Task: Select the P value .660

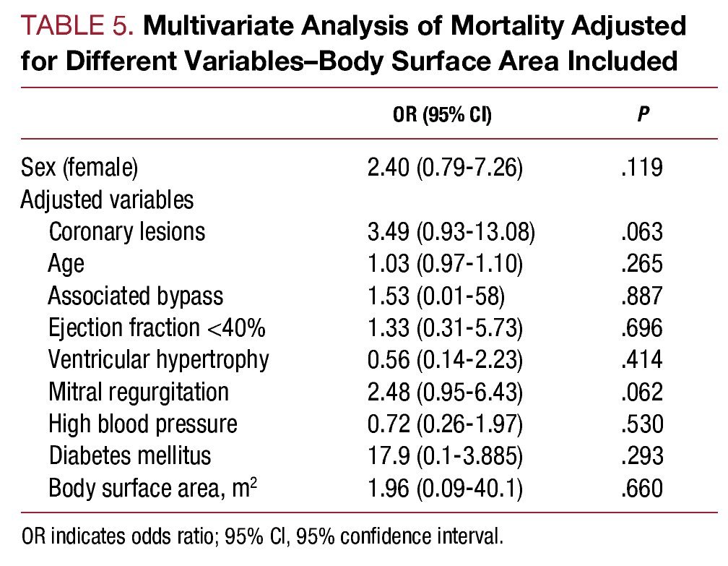Action: click(x=641, y=488)
